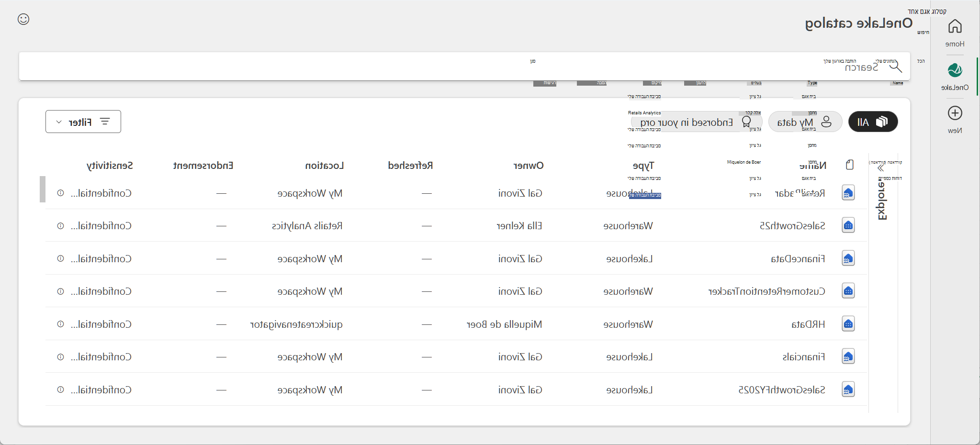Image resolution: width=980 pixels, height=445 pixels.
Task: Expand the Explorer pane with the chevrons
Action: (880, 168)
